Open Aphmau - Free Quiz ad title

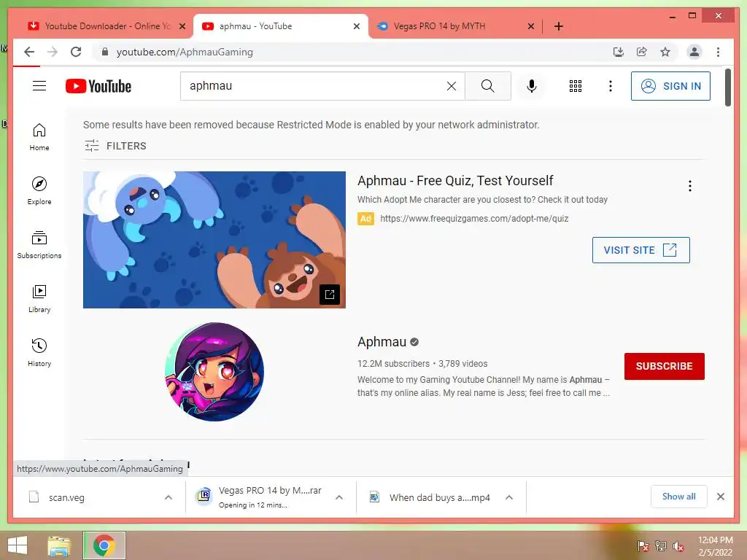[455, 181]
